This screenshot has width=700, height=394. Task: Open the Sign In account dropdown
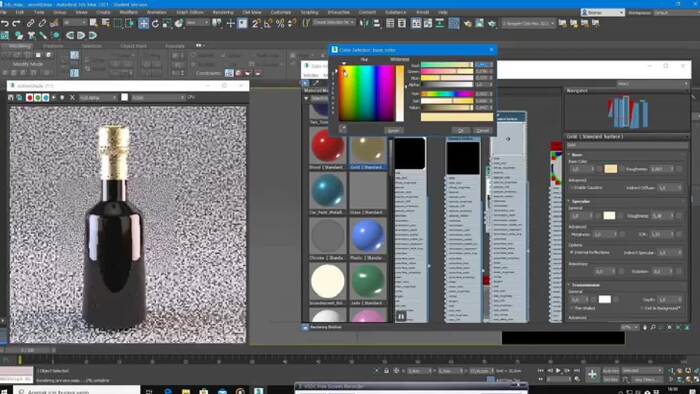603,12
